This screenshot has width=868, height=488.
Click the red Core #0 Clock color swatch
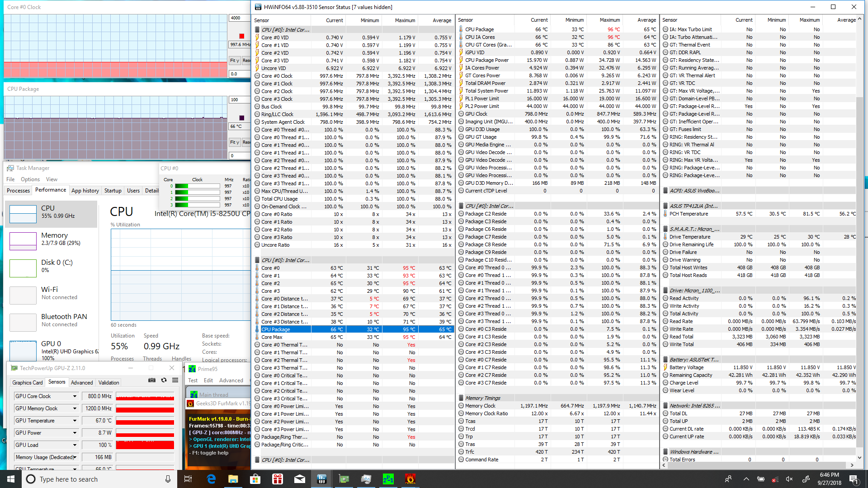point(241,36)
